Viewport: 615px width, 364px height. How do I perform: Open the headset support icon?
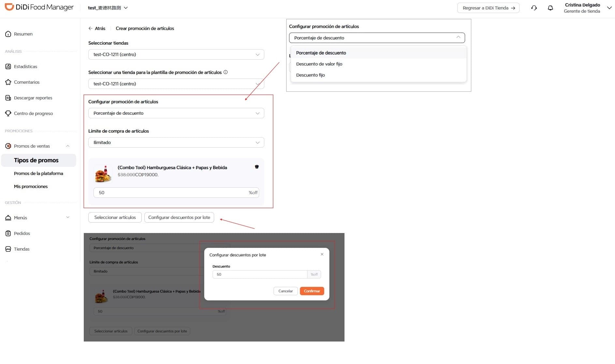[x=534, y=7]
